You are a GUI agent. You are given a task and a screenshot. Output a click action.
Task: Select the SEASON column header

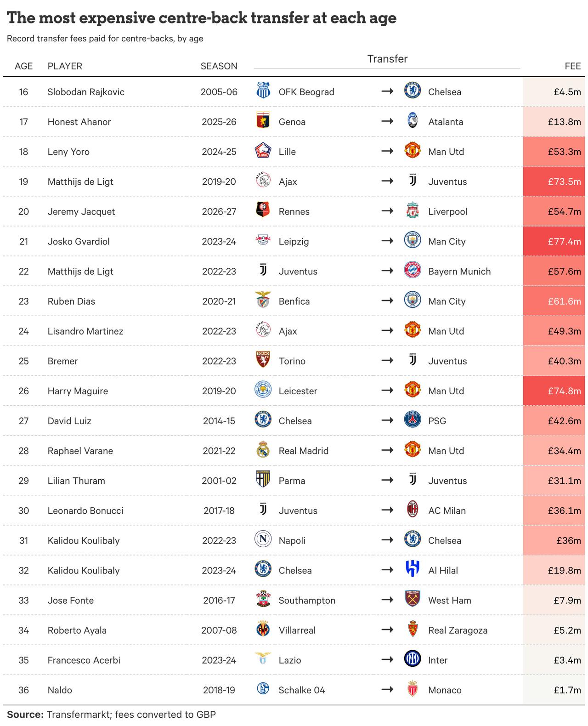pyautogui.click(x=219, y=66)
